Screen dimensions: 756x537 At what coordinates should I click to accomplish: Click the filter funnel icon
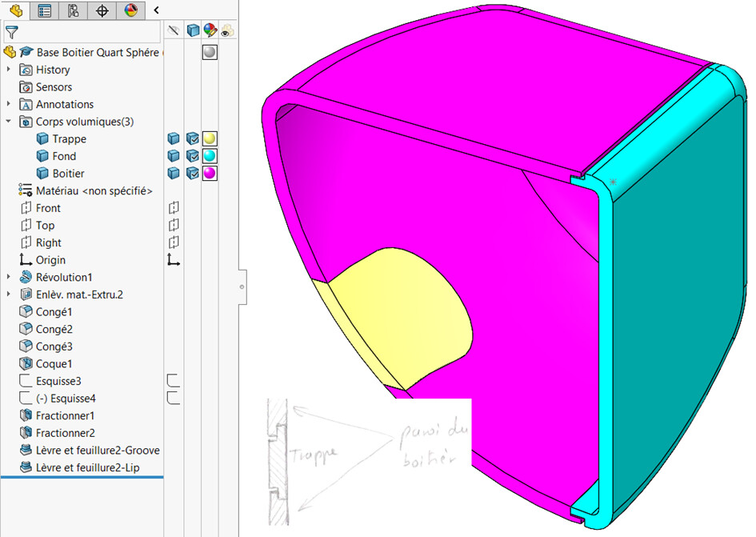(x=11, y=32)
